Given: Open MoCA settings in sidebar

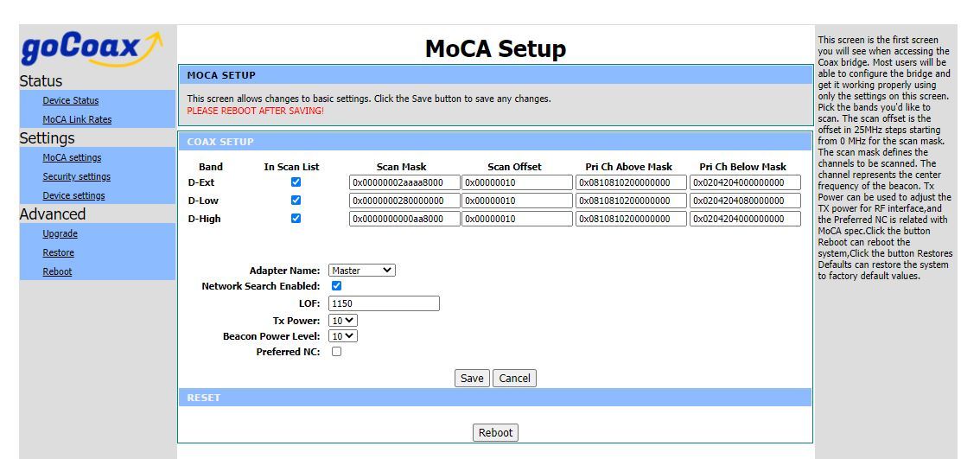Looking at the screenshot, I should point(72,157).
